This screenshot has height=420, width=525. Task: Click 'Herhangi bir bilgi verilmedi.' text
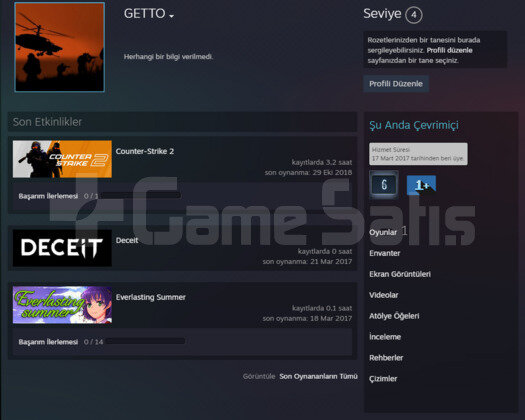coord(168,57)
